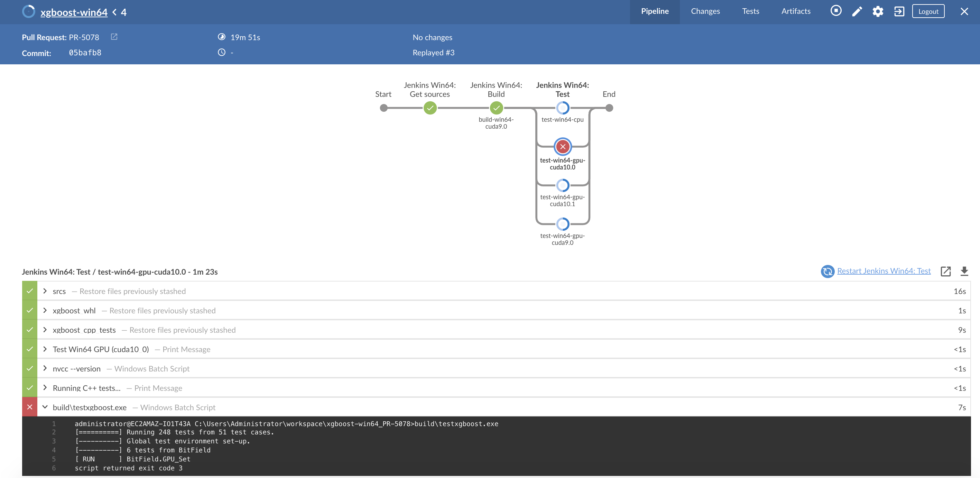This screenshot has height=478, width=980.
Task: Expand the srcs step
Action: (45, 291)
